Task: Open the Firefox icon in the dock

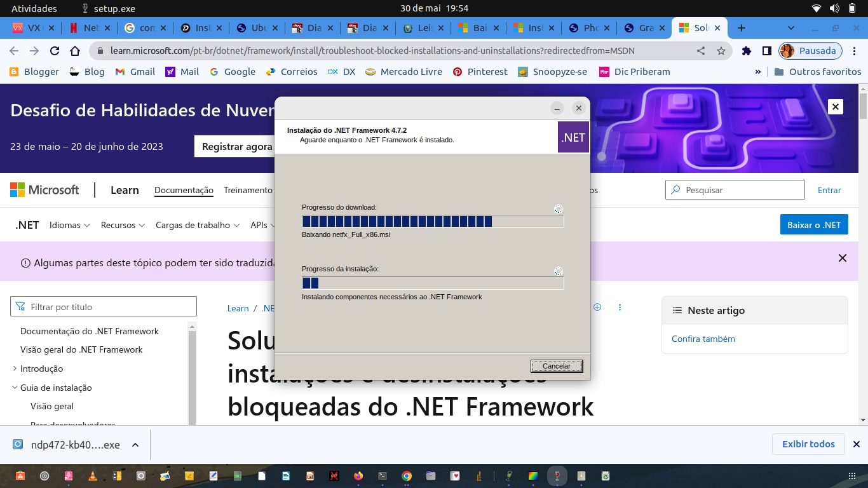Action: pos(358,475)
